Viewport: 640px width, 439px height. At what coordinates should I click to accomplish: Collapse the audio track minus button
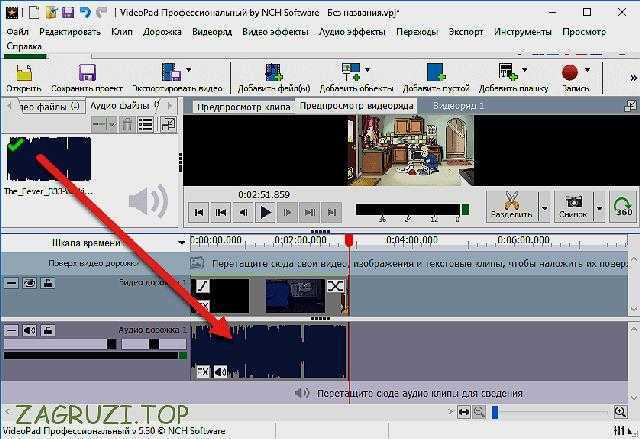pos(11,330)
